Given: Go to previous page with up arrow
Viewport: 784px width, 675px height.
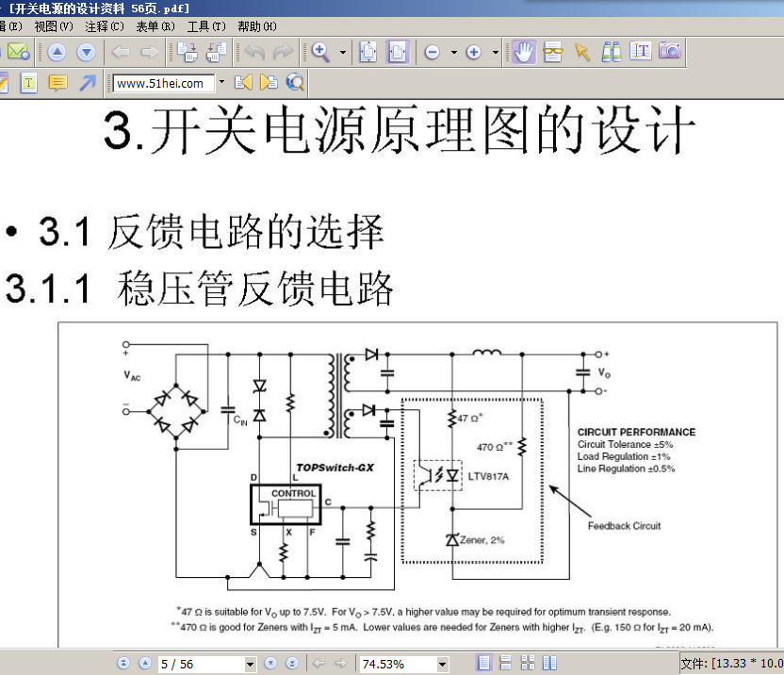Looking at the screenshot, I should tap(57, 52).
